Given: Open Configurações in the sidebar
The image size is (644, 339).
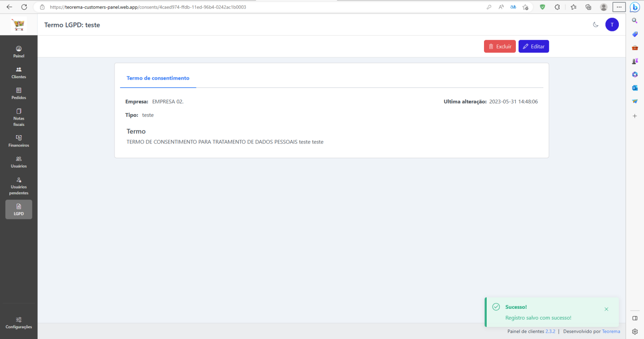Looking at the screenshot, I should 18,323.
